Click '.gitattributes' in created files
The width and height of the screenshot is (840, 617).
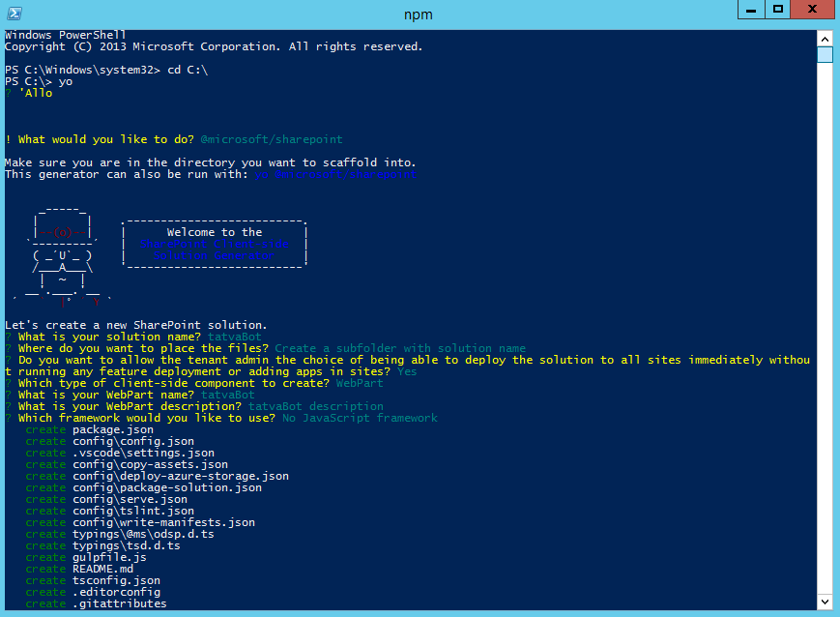pyautogui.click(x=120, y=603)
